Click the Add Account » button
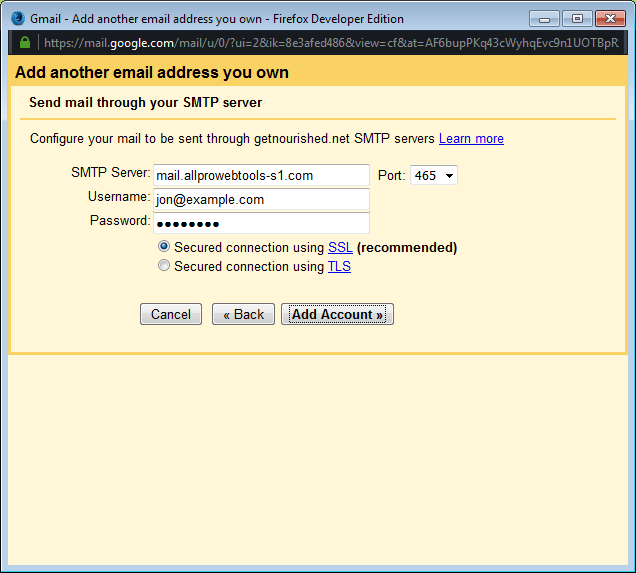The height and width of the screenshot is (573, 636). (x=337, y=314)
